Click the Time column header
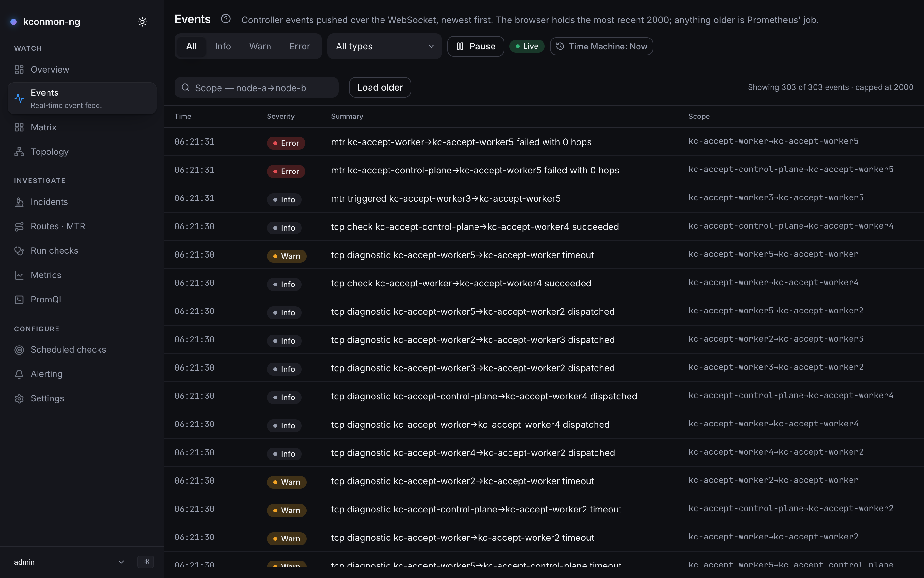 point(183,116)
